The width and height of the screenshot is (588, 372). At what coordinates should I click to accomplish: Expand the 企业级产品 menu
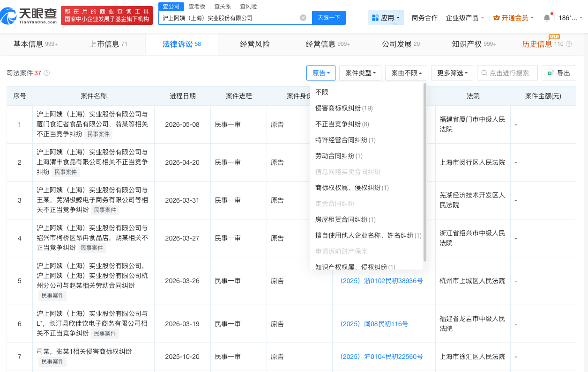click(x=465, y=18)
